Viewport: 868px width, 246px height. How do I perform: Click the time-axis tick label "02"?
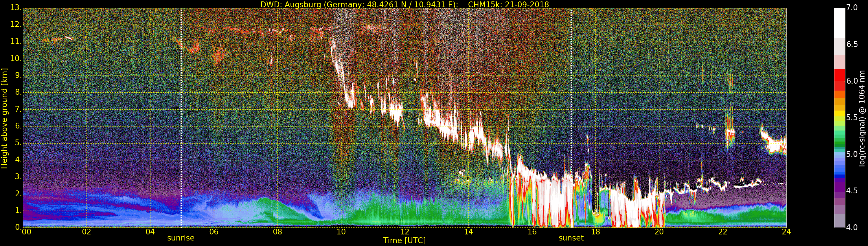coord(87,232)
